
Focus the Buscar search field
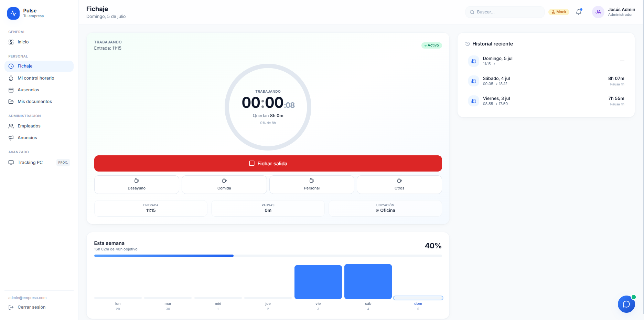click(x=505, y=12)
